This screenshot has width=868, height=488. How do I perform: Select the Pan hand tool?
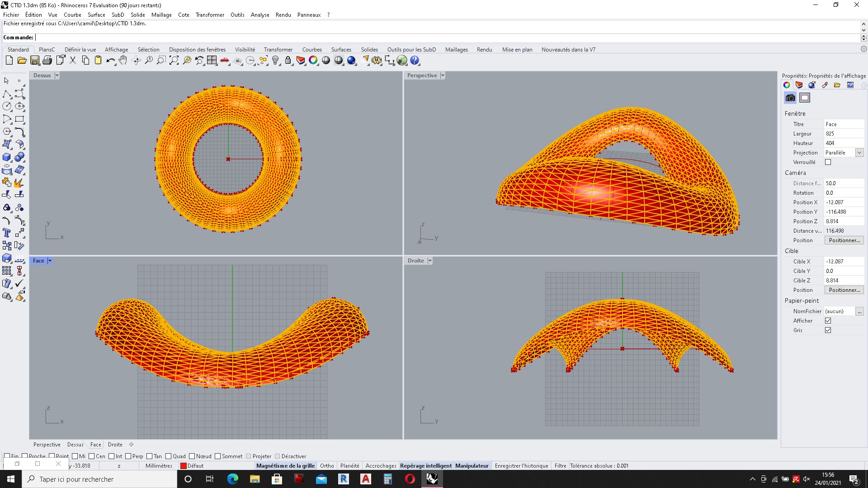[123, 60]
